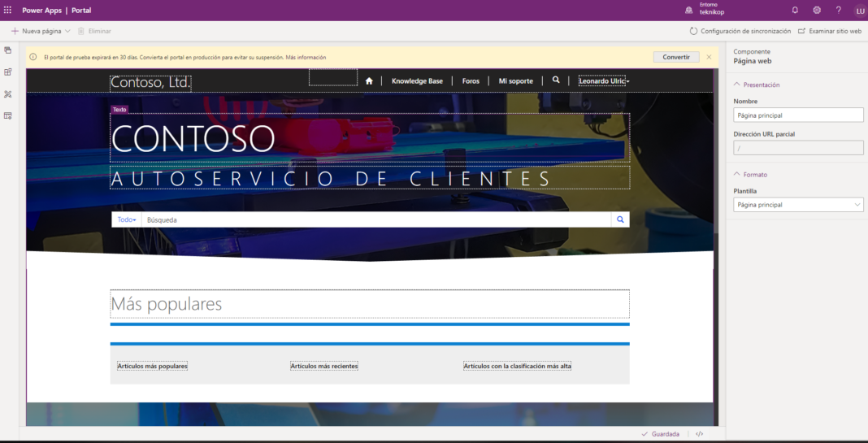868x443 pixels.
Task: Open the help question mark icon
Action: click(x=839, y=10)
